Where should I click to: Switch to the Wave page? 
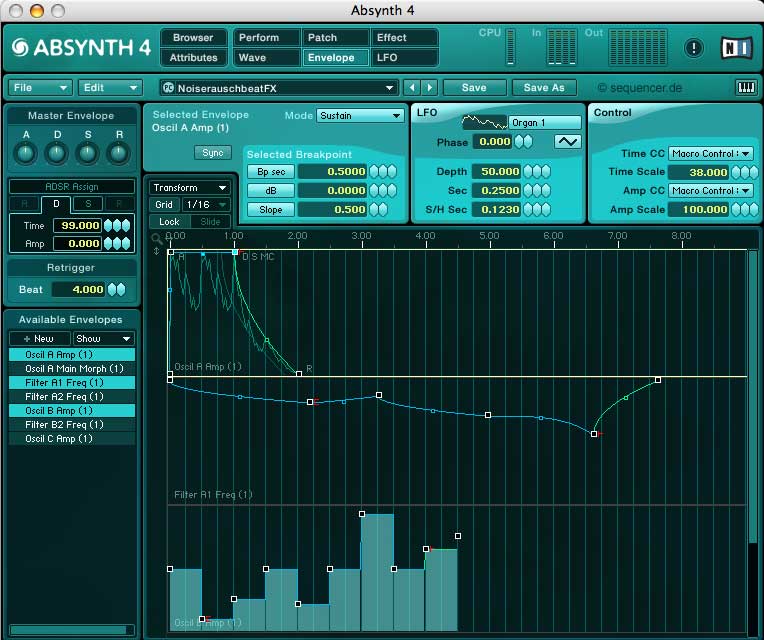pyautogui.click(x=266, y=57)
